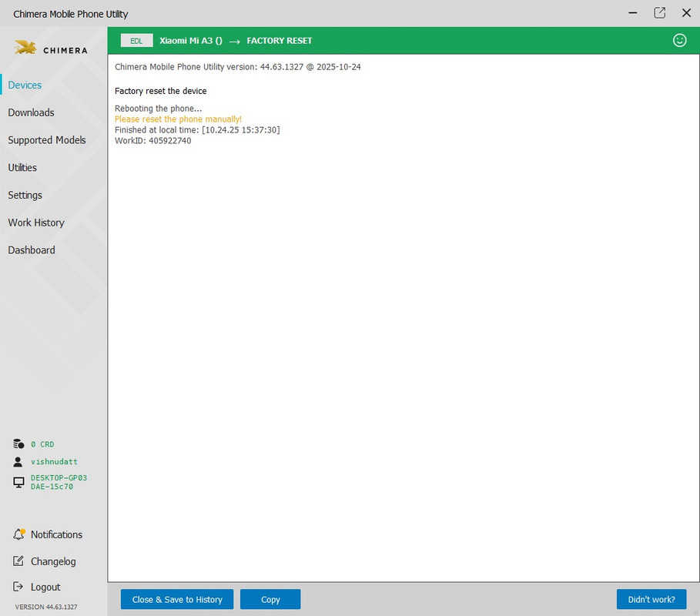Click Close & Save to History button
Screen dimensions: 700x616
click(x=177, y=599)
